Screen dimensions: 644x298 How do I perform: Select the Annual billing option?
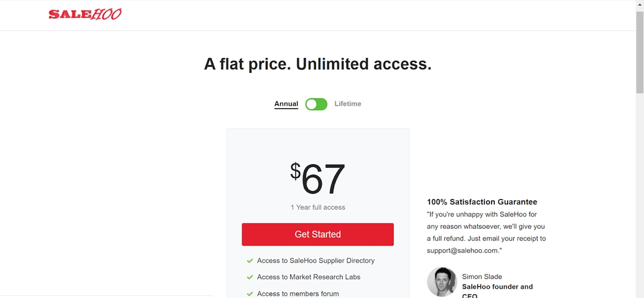click(x=286, y=104)
